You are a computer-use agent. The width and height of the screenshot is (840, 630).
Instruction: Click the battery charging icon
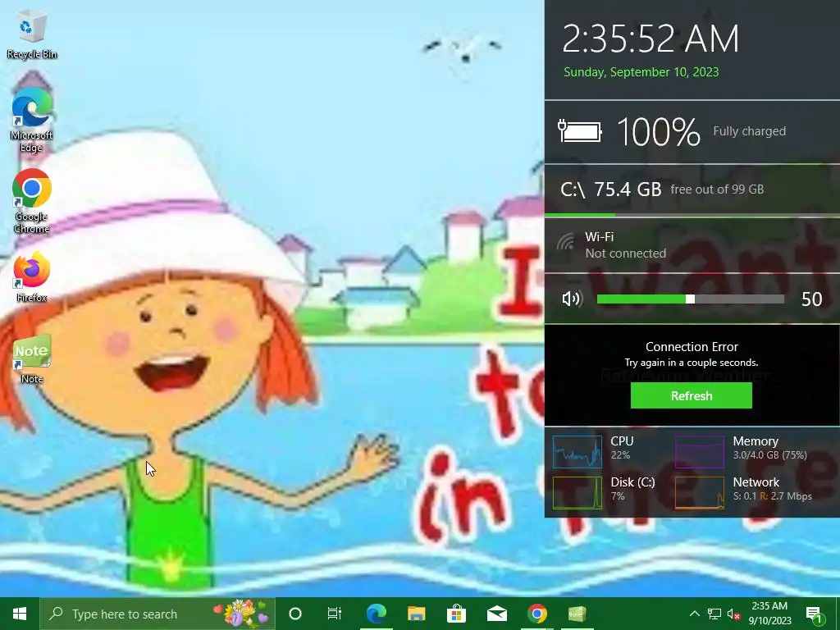coord(579,131)
